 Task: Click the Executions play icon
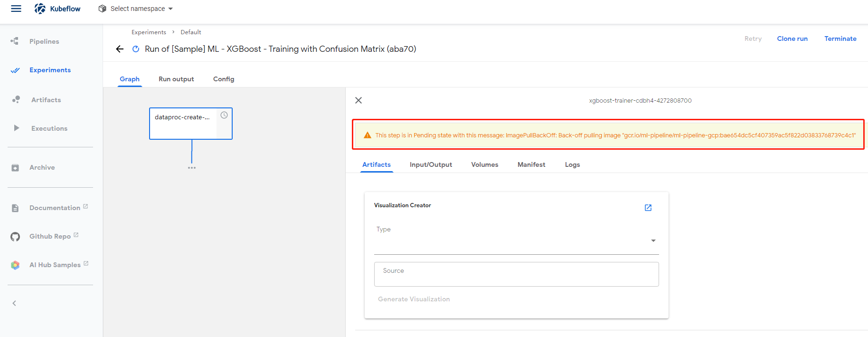(17, 128)
